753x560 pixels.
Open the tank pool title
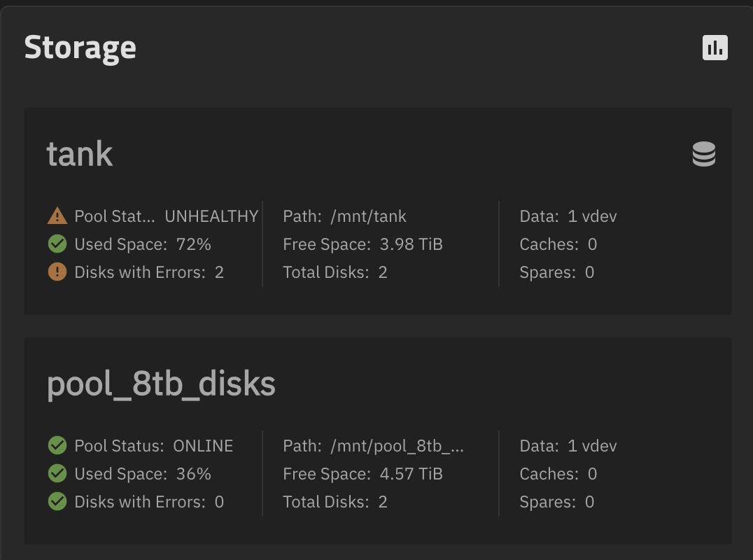point(80,154)
